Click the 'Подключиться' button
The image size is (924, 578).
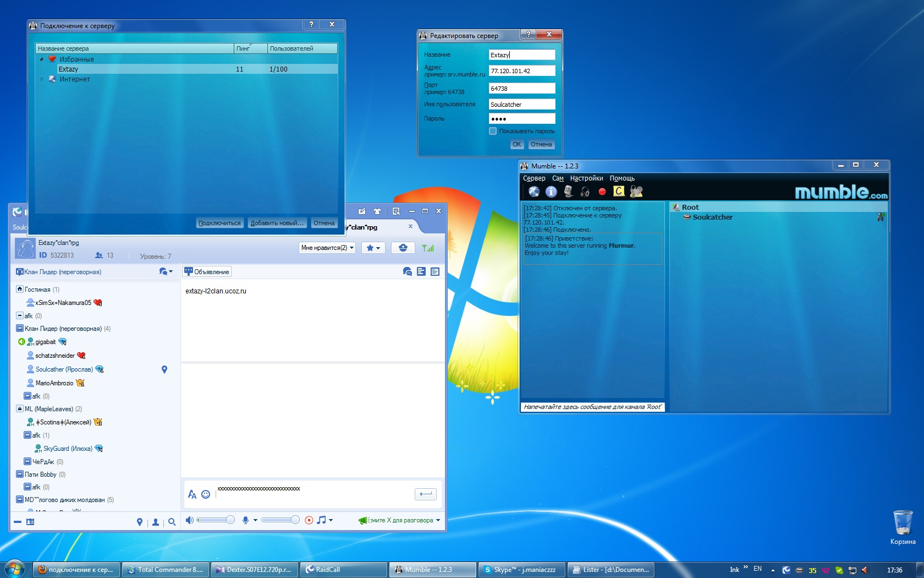coord(219,223)
